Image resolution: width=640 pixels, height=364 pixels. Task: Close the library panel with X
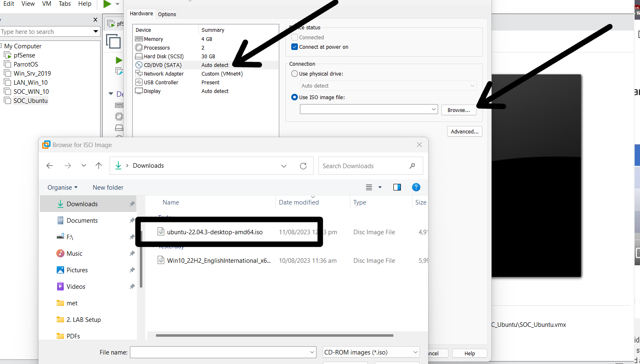[x=96, y=19]
